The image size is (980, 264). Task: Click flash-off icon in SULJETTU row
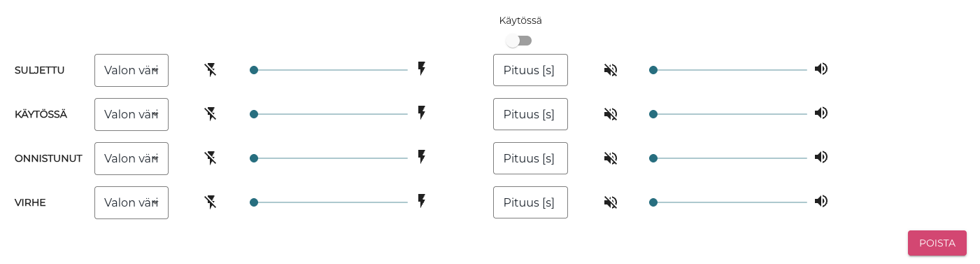211,69
